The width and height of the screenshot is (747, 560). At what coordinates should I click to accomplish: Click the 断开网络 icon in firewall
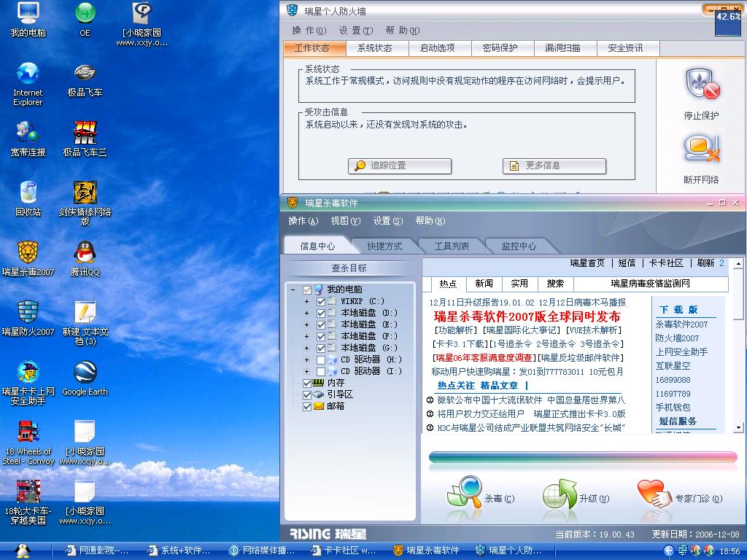pos(702,149)
